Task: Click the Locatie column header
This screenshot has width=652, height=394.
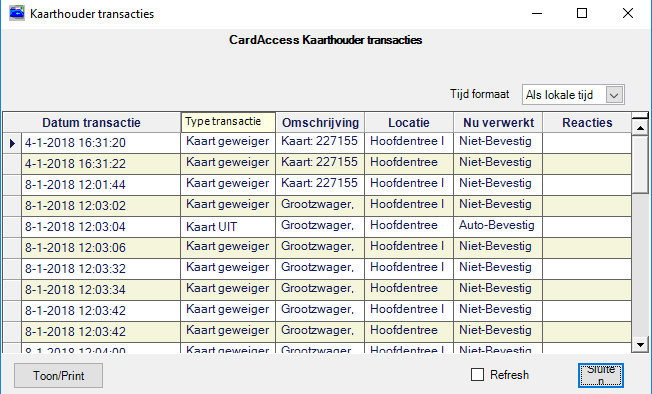Action: click(409, 123)
